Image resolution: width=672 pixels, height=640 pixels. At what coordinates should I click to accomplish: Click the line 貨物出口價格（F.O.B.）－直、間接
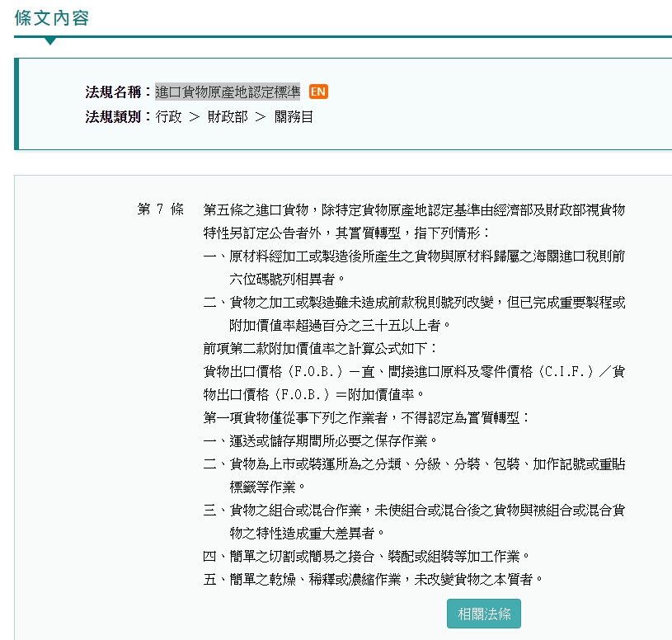(414, 371)
